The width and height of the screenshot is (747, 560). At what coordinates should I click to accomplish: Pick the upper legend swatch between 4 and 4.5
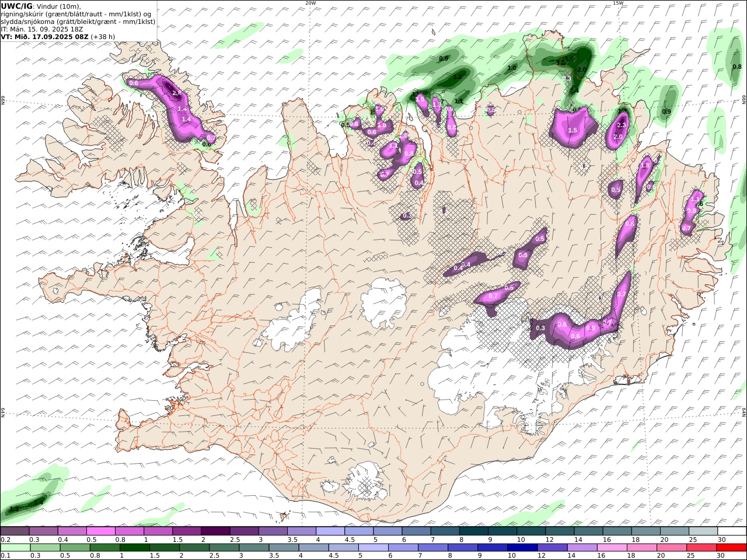point(330,531)
